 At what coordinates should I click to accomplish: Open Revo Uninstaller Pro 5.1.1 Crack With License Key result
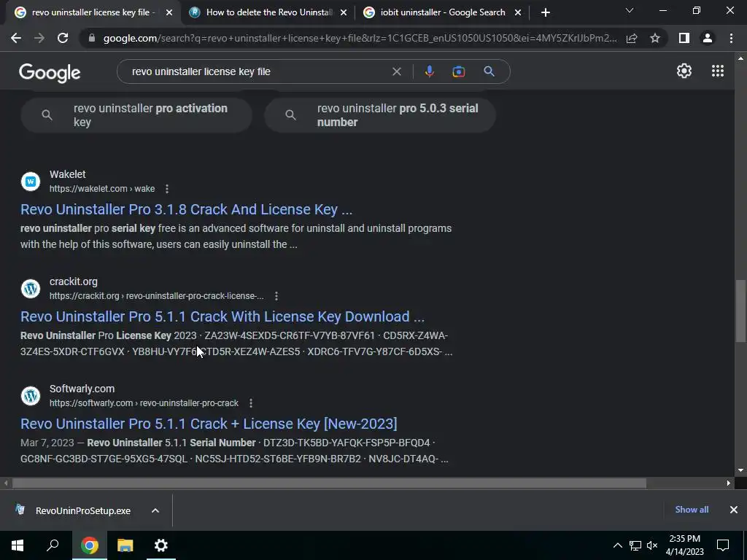point(222,316)
